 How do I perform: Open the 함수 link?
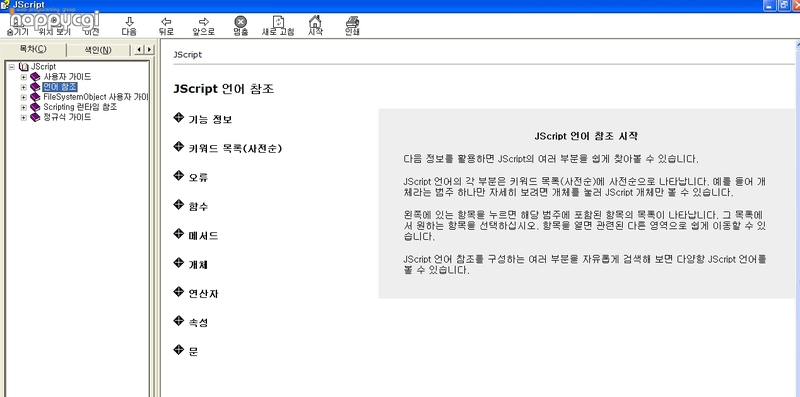point(198,207)
